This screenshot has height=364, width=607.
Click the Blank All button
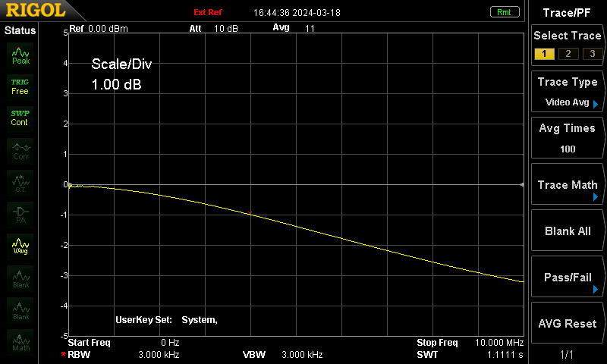click(567, 231)
